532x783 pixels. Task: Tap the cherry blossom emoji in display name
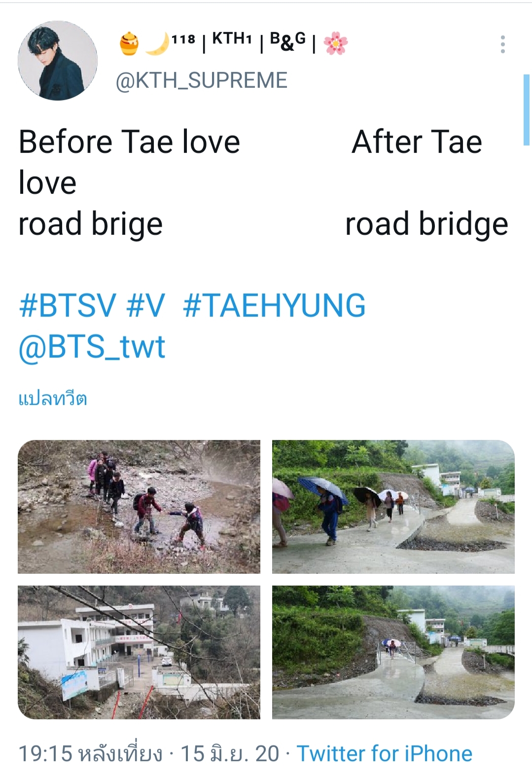[336, 43]
